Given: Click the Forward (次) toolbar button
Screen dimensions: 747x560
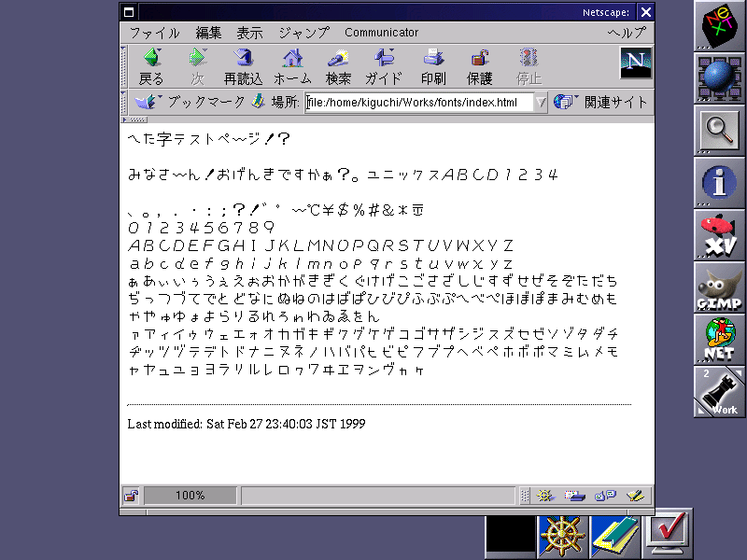Looking at the screenshot, I should click(x=197, y=66).
